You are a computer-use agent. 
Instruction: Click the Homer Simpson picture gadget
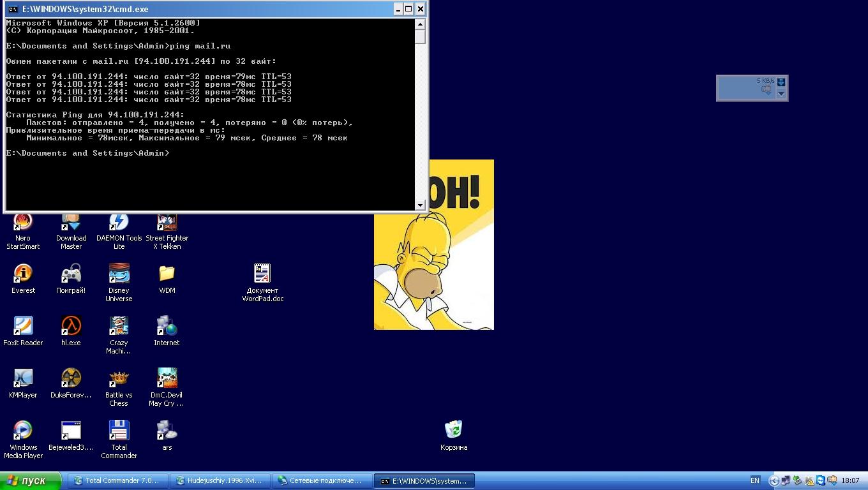click(434, 244)
